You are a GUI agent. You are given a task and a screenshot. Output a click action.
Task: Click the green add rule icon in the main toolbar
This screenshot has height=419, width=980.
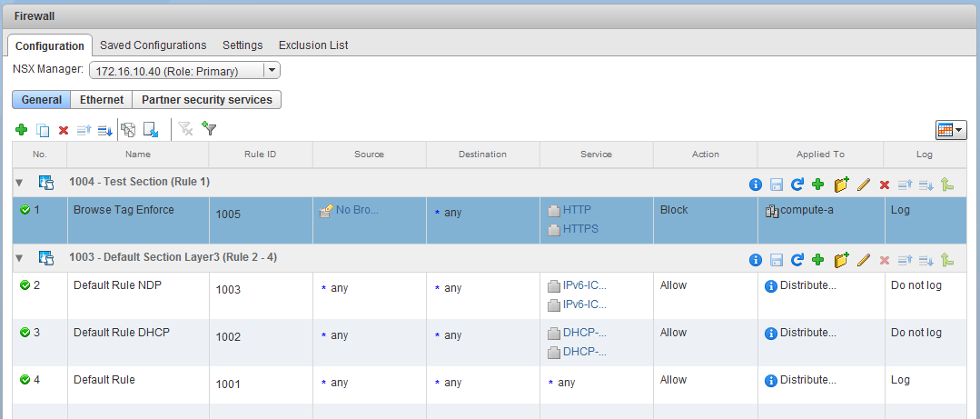click(x=21, y=131)
